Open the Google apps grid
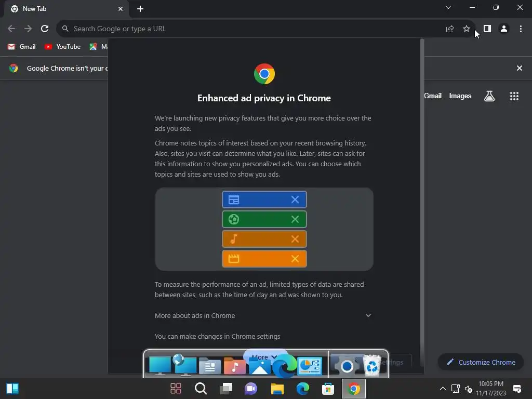 click(x=514, y=96)
